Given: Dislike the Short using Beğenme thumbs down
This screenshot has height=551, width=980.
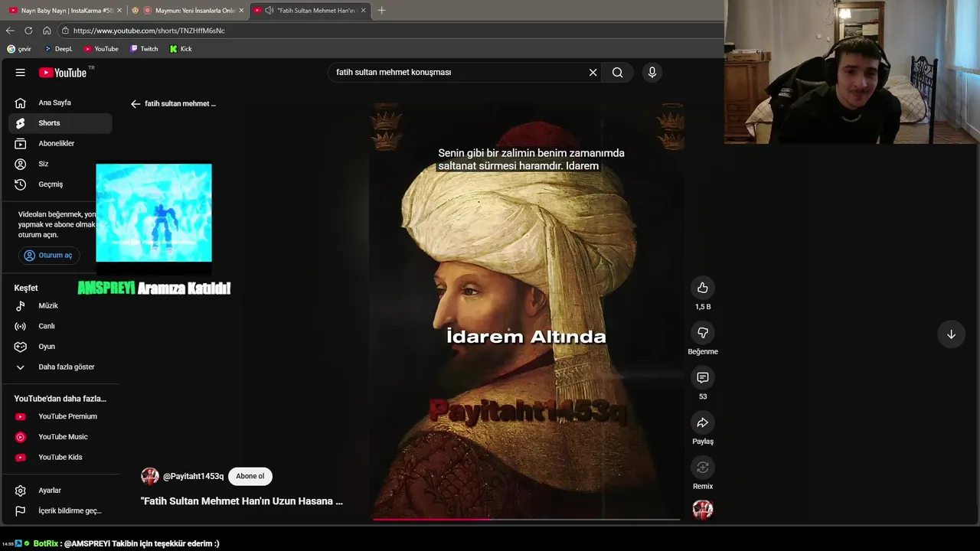Looking at the screenshot, I should pyautogui.click(x=702, y=333).
